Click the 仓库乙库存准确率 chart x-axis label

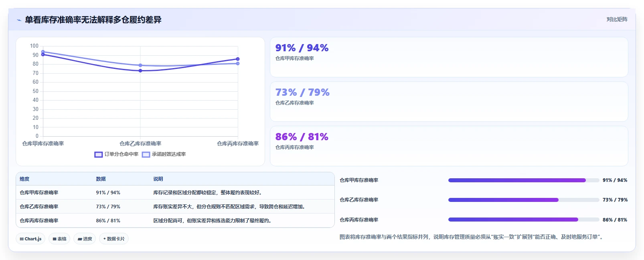pos(140,143)
